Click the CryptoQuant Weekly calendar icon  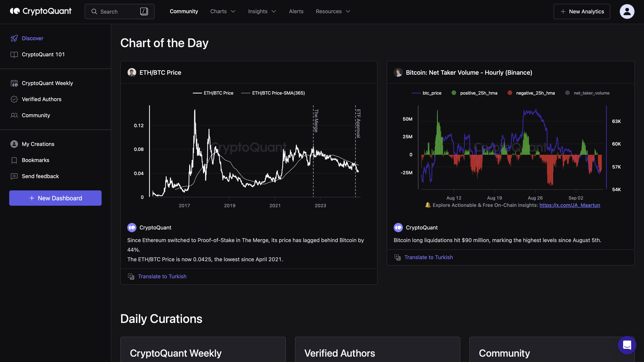tap(14, 83)
